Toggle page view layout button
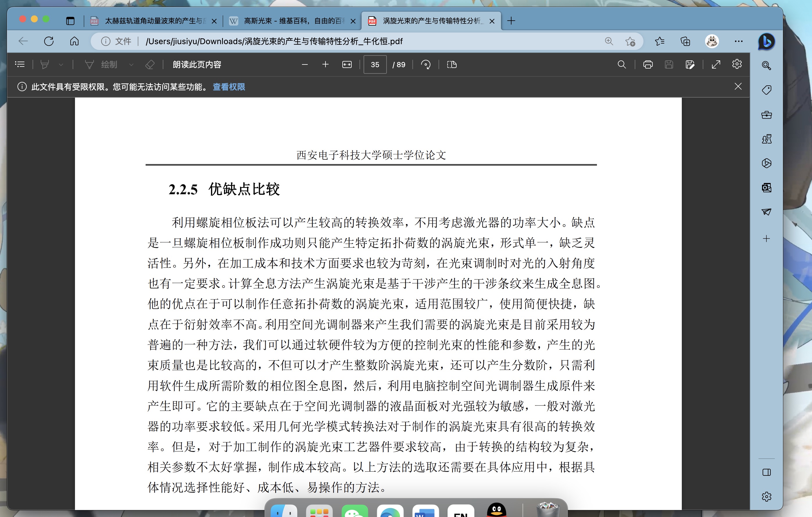This screenshot has width=812, height=517. [452, 64]
